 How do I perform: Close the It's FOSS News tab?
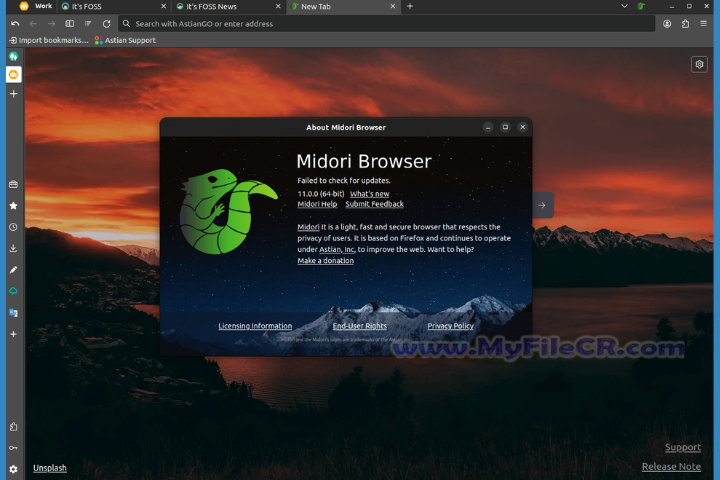click(x=278, y=6)
